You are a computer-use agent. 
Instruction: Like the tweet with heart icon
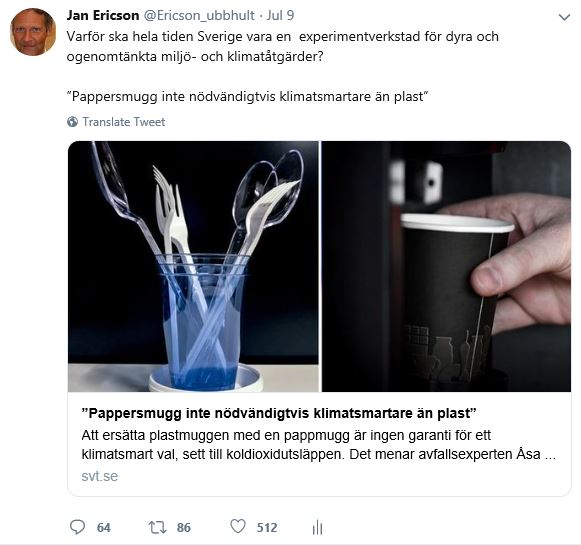(238, 526)
